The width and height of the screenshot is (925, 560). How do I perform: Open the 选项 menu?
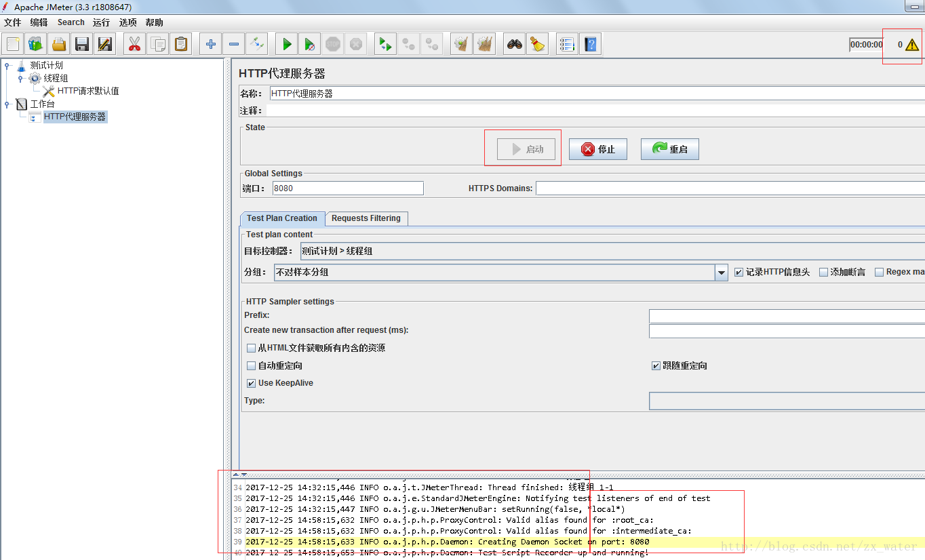(127, 22)
